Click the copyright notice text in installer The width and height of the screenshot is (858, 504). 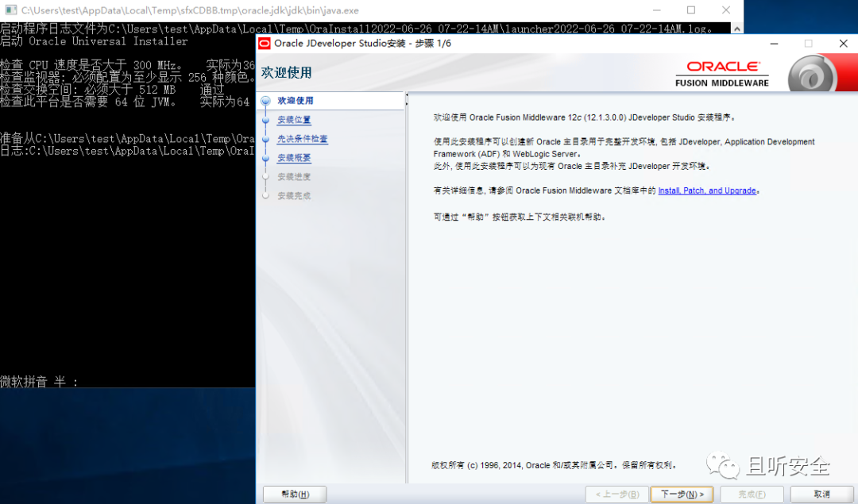point(555,465)
